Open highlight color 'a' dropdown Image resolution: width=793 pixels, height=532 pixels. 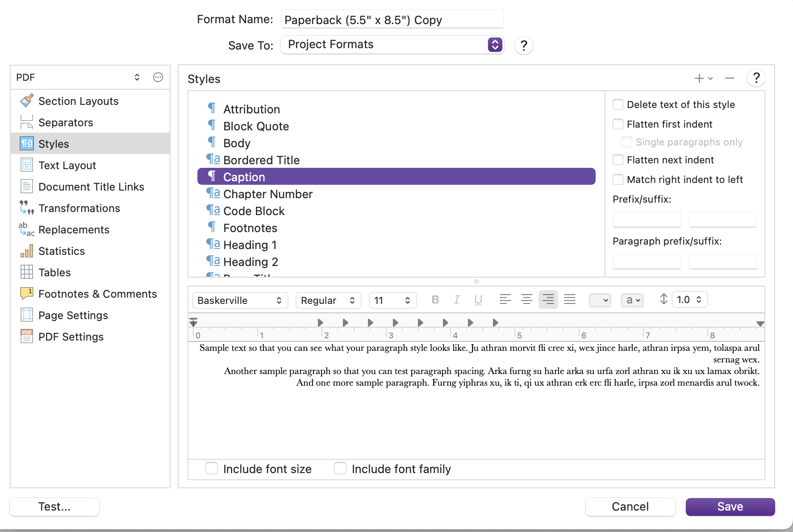coord(632,300)
